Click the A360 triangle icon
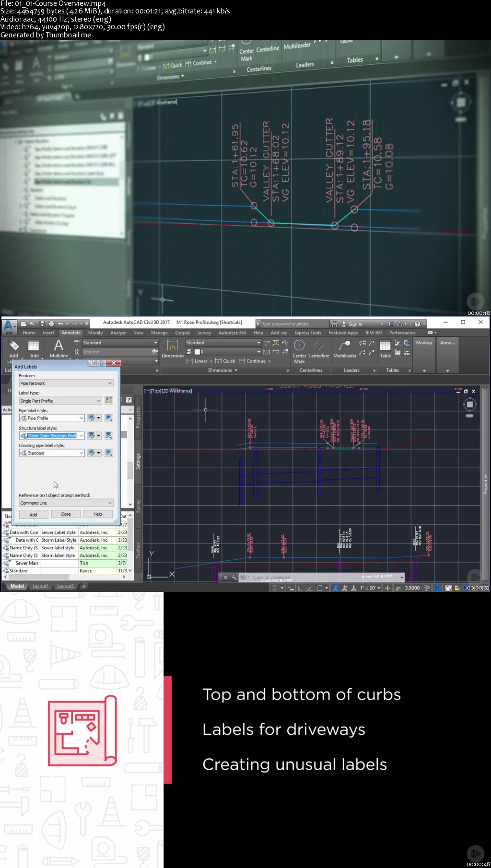 tap(399, 324)
